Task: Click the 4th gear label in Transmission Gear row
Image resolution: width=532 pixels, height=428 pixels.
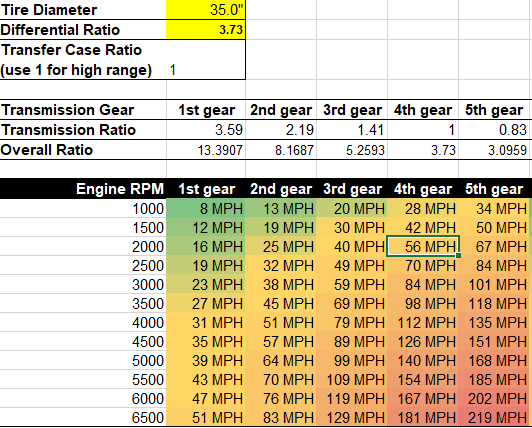Action: click(x=423, y=110)
